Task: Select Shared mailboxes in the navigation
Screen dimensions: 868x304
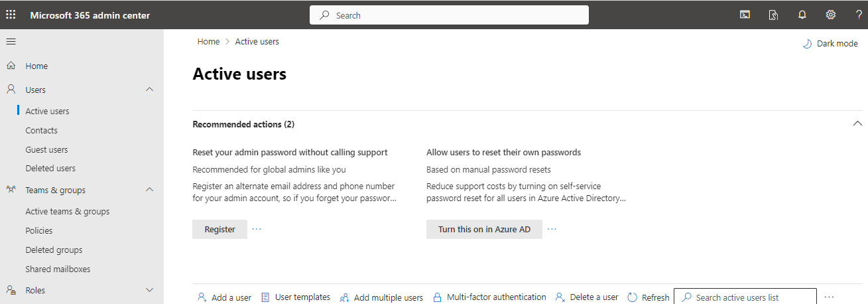Action: [x=58, y=269]
